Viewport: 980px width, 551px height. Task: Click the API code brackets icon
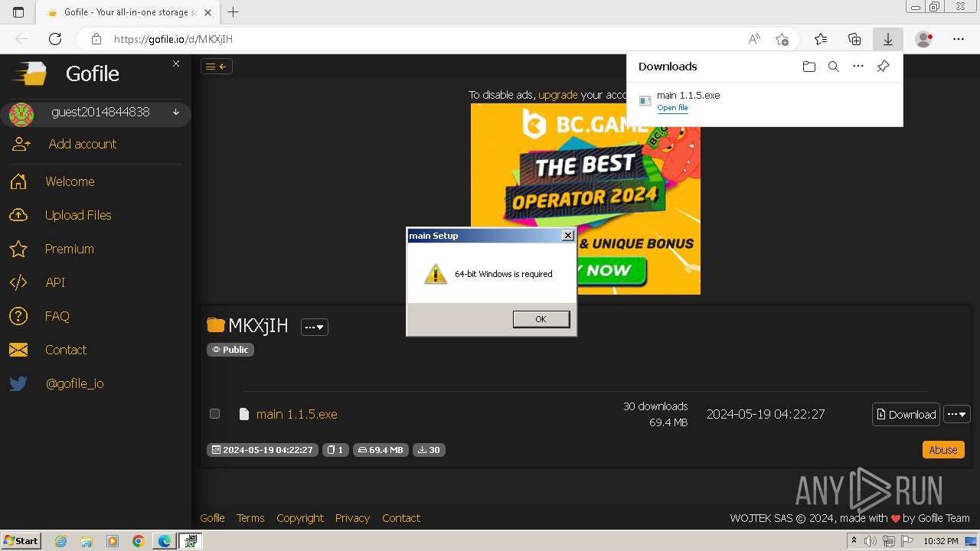(18, 282)
